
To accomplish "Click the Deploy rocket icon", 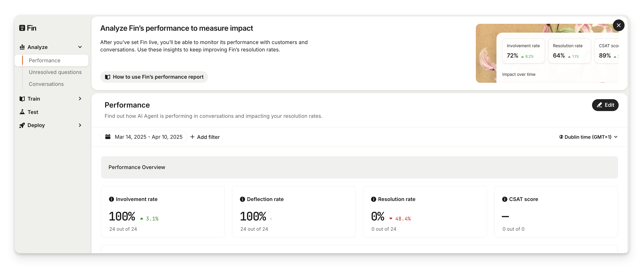I will click(22, 125).
